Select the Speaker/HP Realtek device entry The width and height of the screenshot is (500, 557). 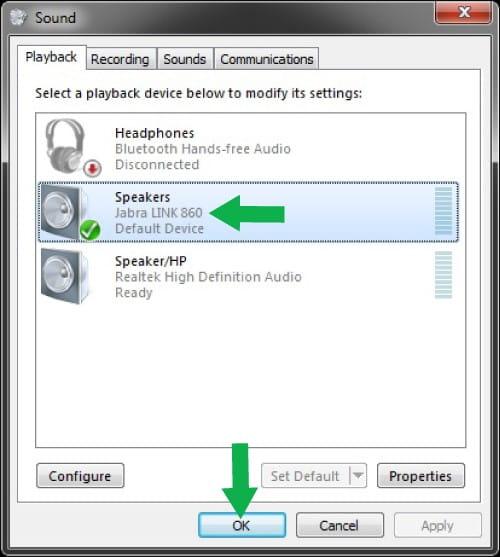click(x=249, y=277)
